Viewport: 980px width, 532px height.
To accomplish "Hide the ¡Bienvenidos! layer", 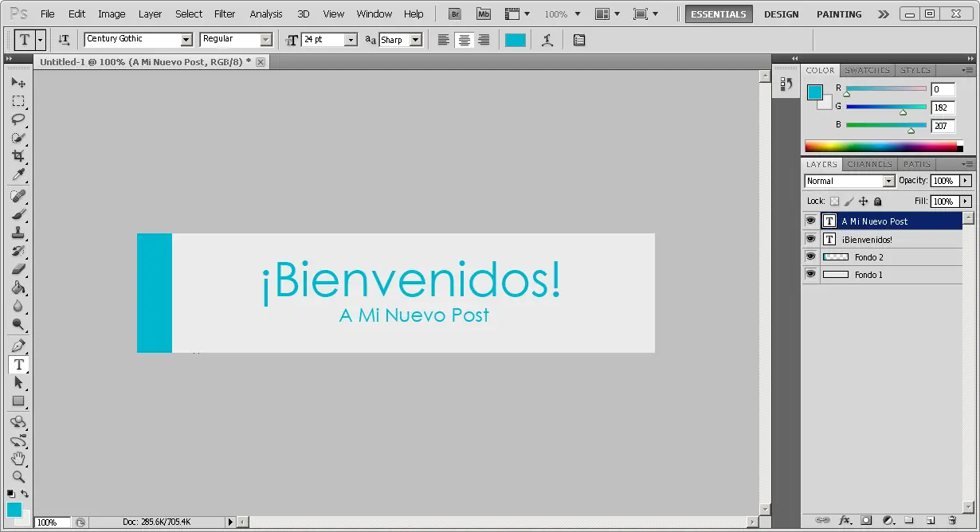I will point(810,239).
